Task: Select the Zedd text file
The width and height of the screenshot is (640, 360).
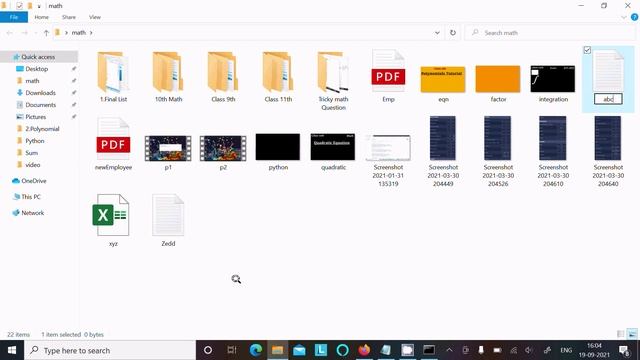Action: click(x=168, y=220)
